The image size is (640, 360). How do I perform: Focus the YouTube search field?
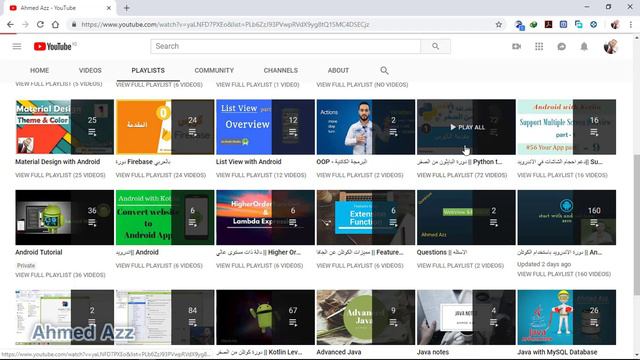285,46
